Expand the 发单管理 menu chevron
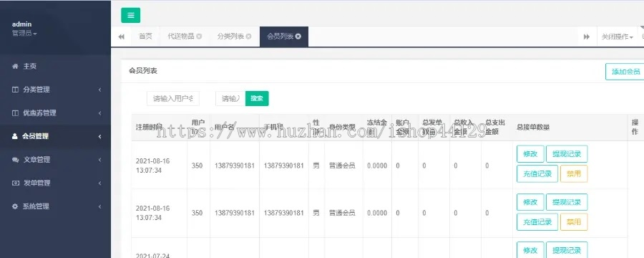The height and width of the screenshot is (258, 644). click(99, 183)
